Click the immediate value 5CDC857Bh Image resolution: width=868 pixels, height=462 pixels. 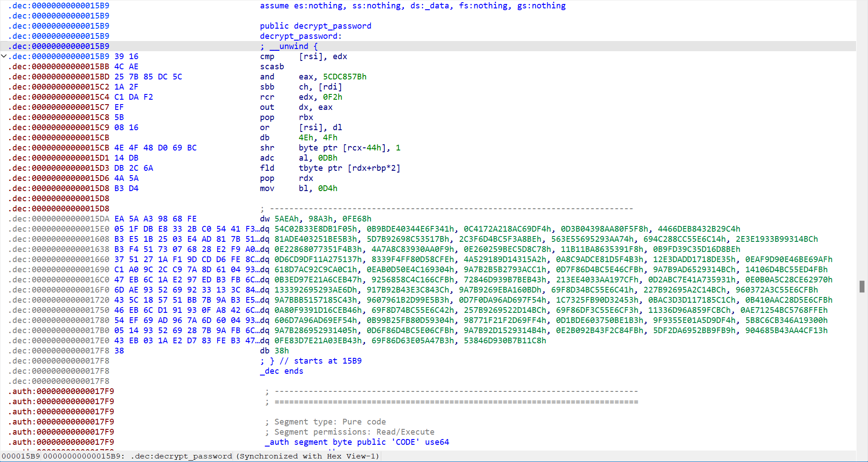[344, 77]
